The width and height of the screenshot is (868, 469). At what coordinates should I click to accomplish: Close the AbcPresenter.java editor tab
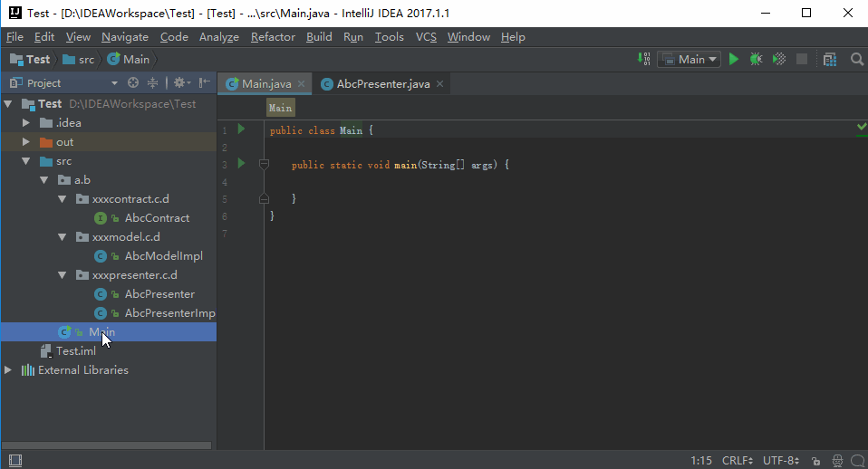click(x=439, y=83)
